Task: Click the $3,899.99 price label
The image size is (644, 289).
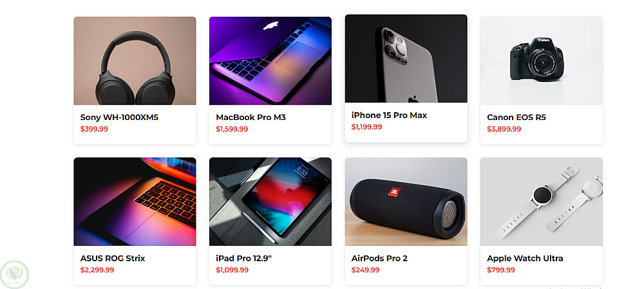Action: [504, 129]
